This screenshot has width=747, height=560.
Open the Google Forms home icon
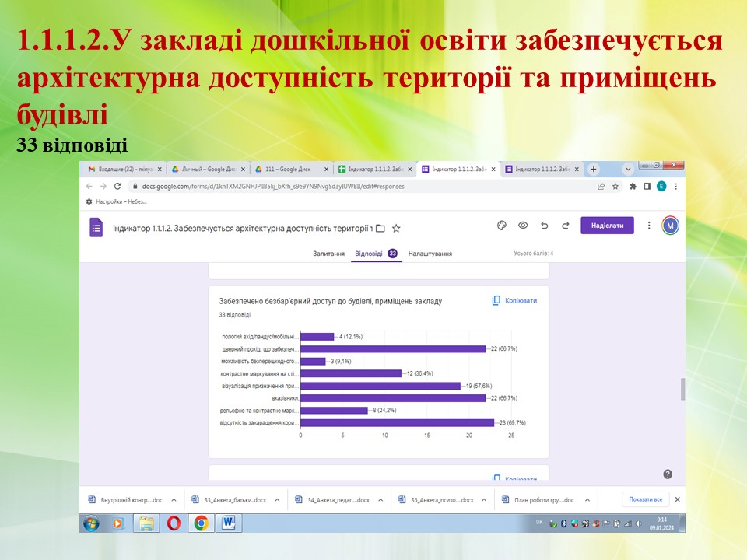pos(96,228)
